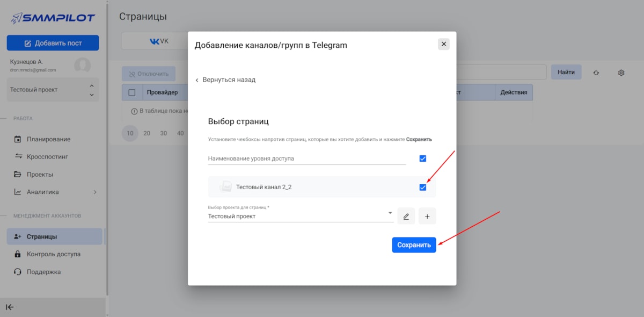
Task: Click the SMMPILOT logo
Action: [x=53, y=18]
